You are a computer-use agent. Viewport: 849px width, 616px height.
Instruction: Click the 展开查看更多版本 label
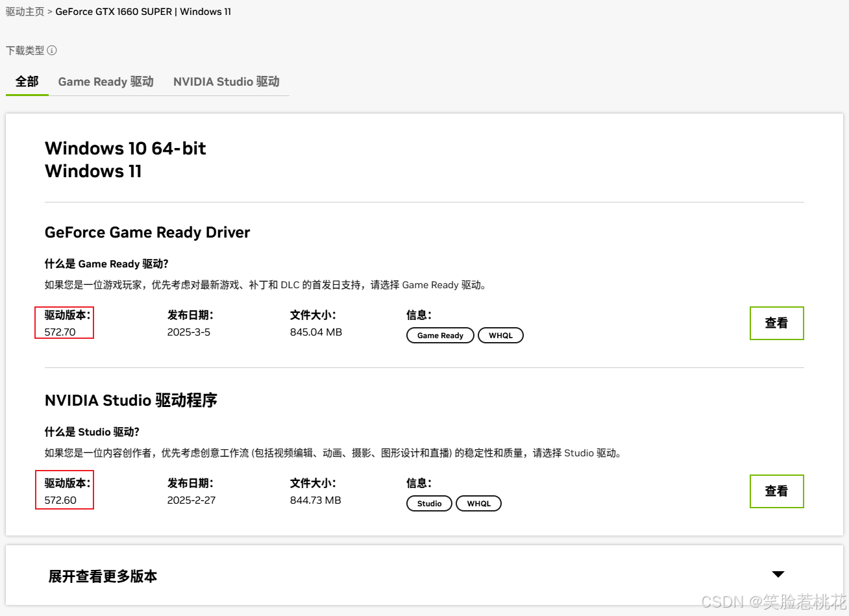tap(103, 576)
